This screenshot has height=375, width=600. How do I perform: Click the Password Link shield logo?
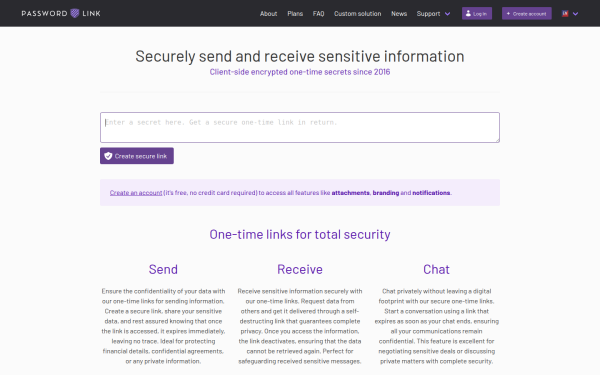point(75,13)
